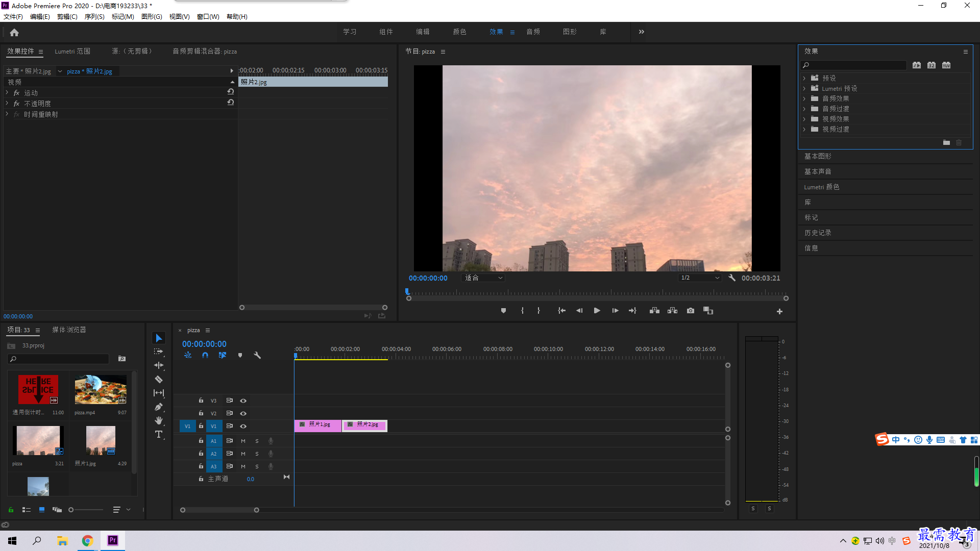Toggle V3 track output eye

243,400
